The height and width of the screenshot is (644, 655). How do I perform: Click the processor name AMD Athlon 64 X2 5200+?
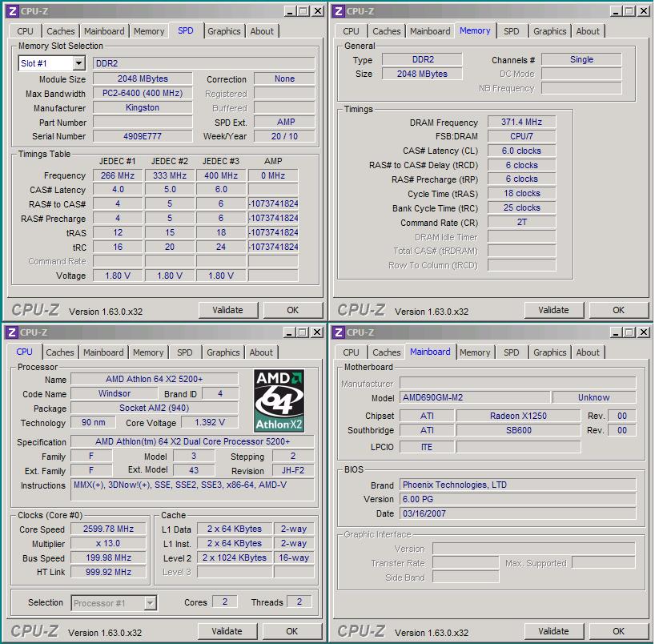tap(155, 379)
